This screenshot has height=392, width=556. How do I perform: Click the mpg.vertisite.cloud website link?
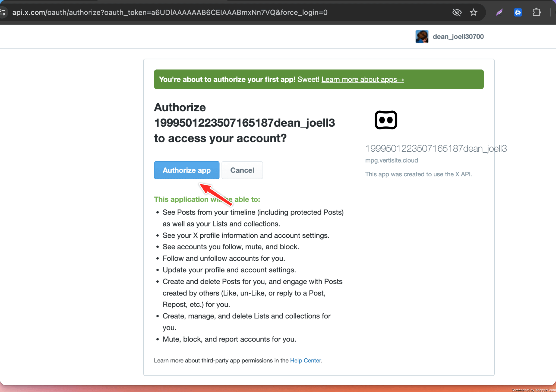[391, 160]
